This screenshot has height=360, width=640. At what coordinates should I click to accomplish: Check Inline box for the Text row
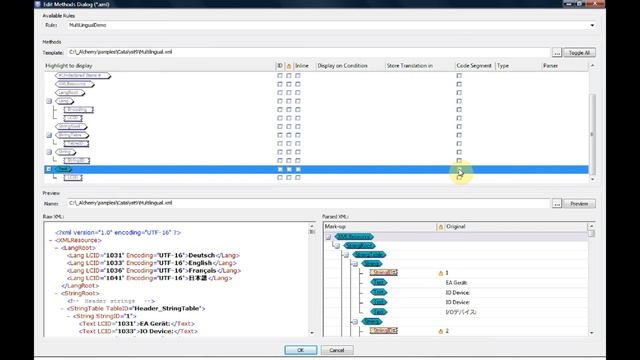[x=298, y=169]
